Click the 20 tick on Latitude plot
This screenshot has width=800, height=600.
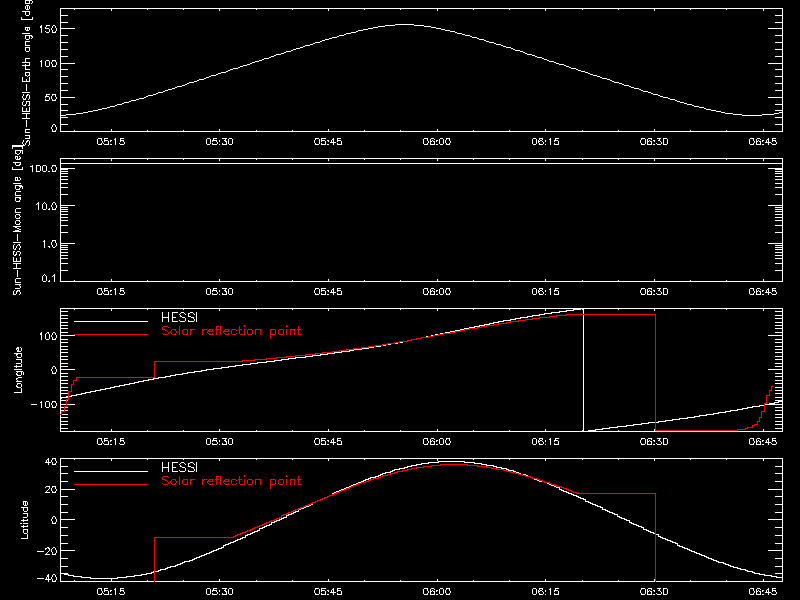coord(51,490)
